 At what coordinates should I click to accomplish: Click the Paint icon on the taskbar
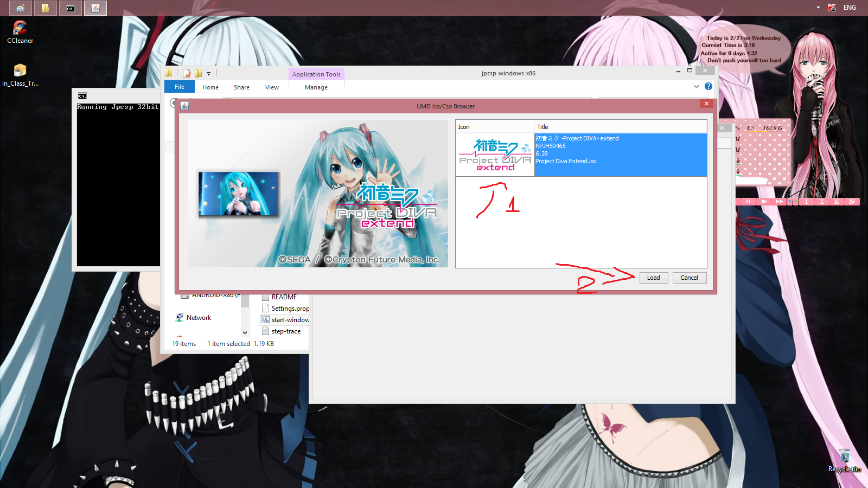21,8
